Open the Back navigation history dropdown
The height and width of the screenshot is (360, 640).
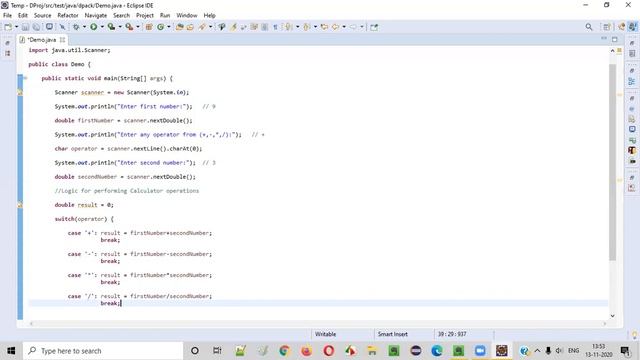(x=344, y=27)
